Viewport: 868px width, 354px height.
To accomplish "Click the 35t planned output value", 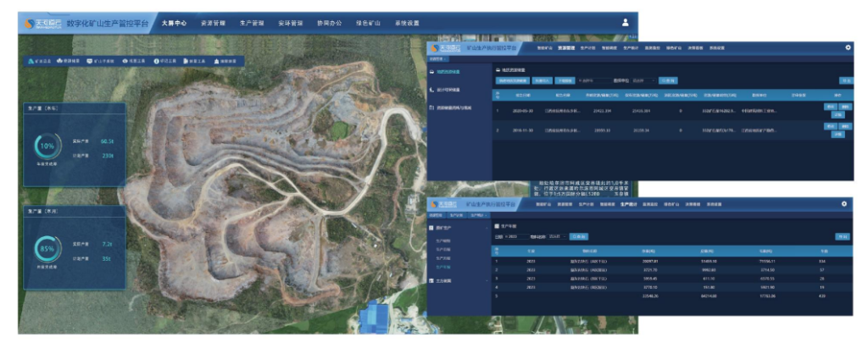I will click(x=108, y=258).
